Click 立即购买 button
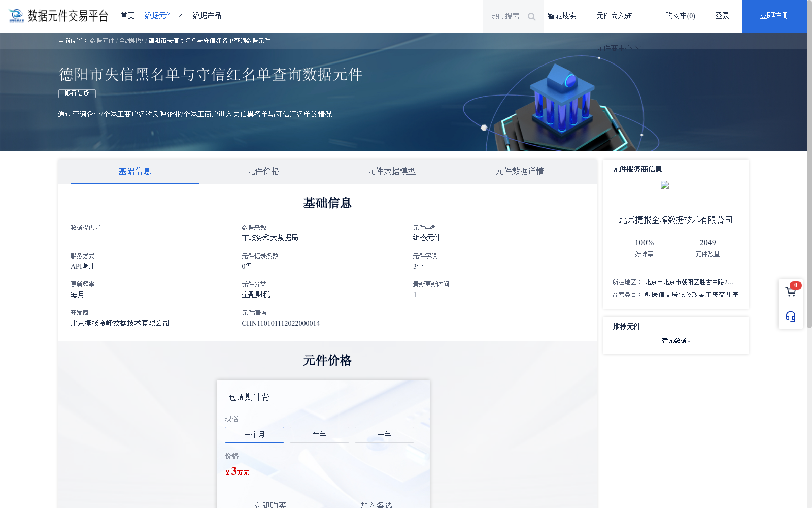812x508 pixels. [270, 503]
